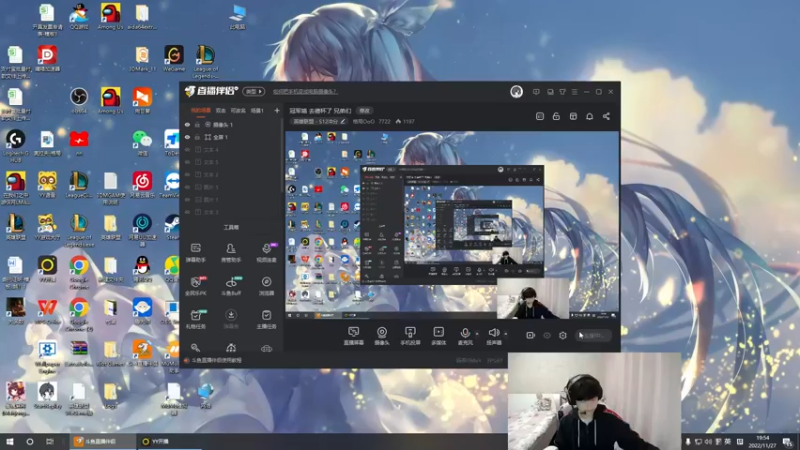This screenshot has width=800, height=450.
Task: Launch the 全民乐PK tool
Action: point(195,286)
